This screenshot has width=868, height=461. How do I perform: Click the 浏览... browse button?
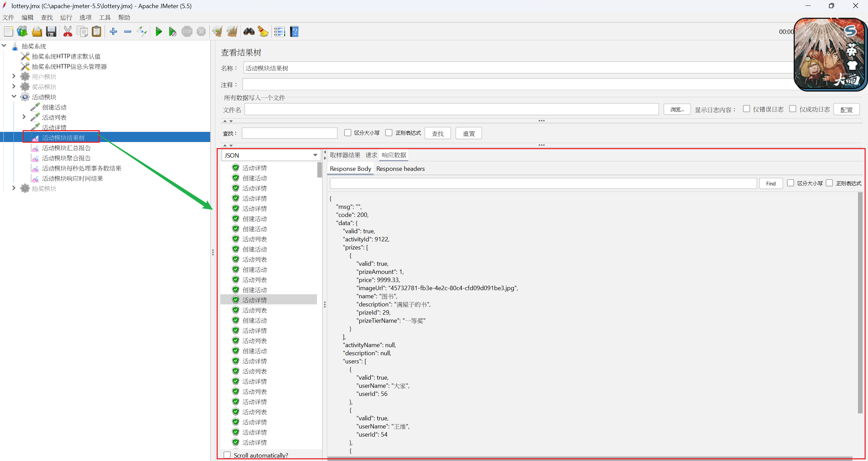pyautogui.click(x=677, y=109)
